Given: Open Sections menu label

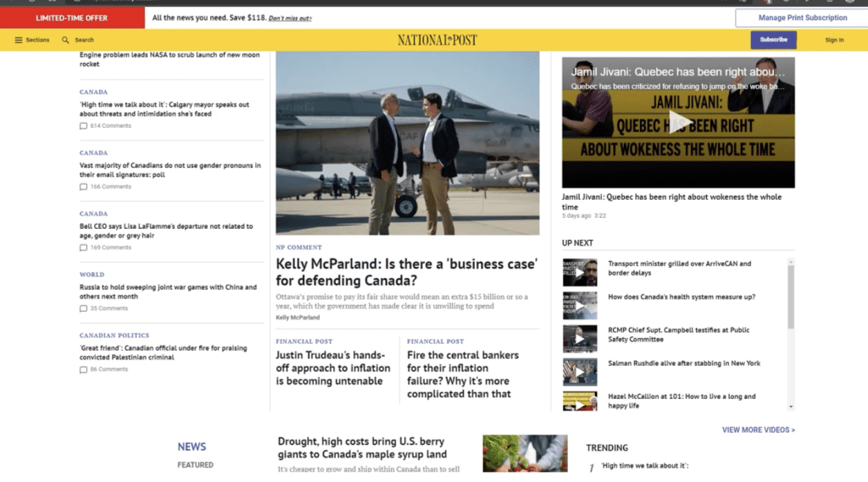Looking at the screenshot, I should [37, 40].
